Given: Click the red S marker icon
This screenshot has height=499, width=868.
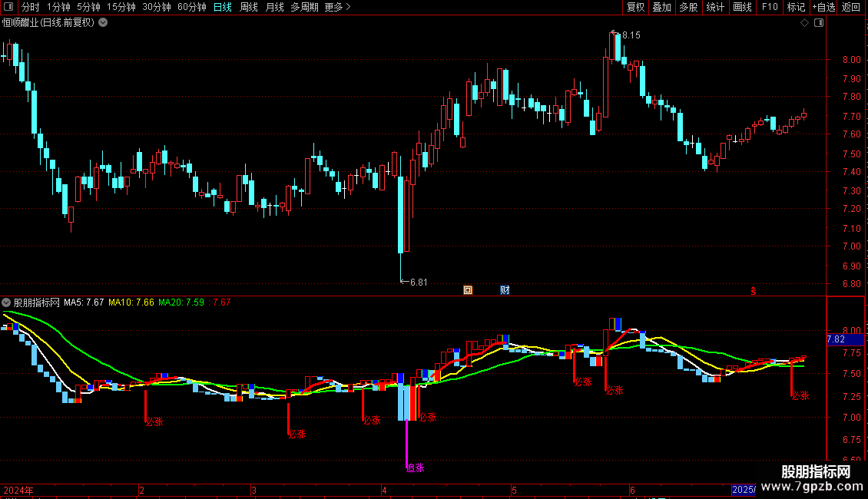Looking at the screenshot, I should (x=754, y=291).
